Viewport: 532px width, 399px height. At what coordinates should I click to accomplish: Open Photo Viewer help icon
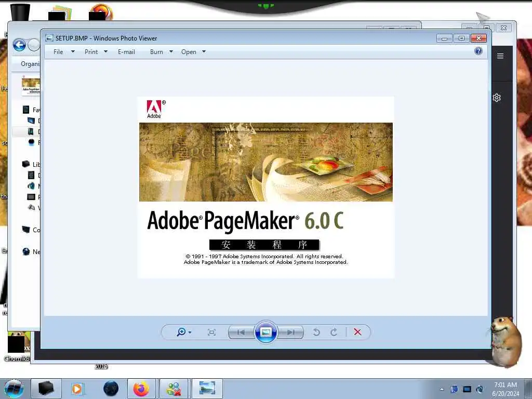(x=478, y=51)
